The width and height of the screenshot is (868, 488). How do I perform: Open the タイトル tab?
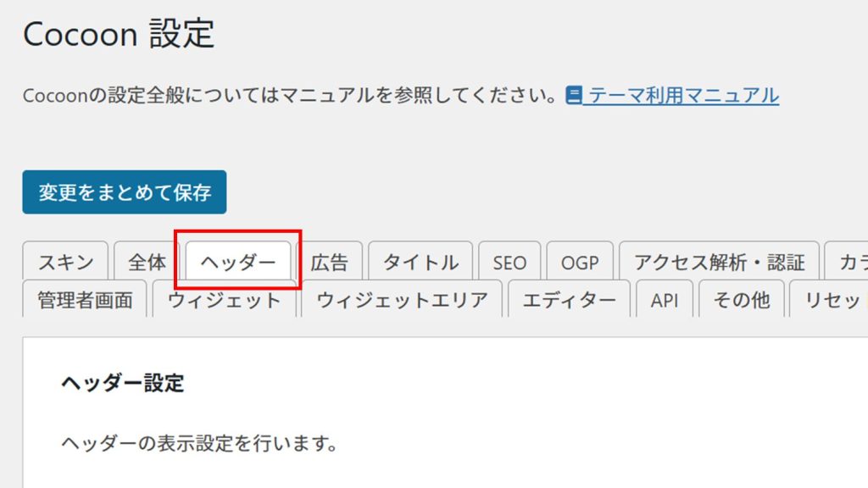pos(420,263)
